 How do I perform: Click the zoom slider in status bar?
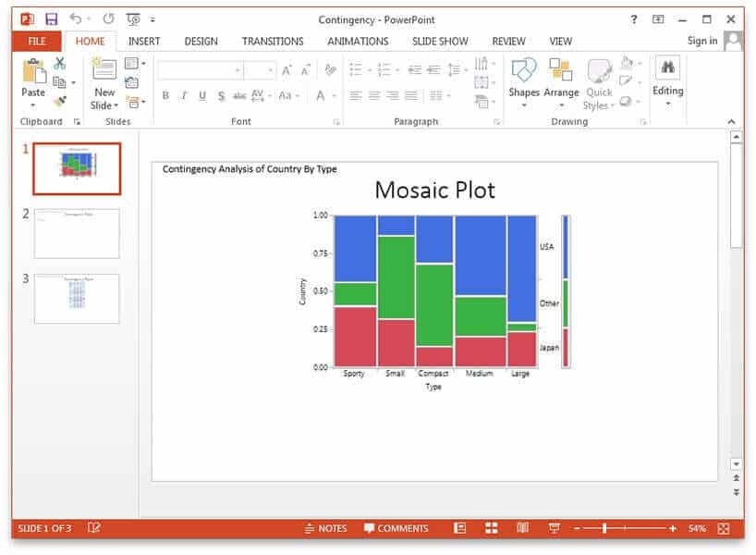[x=604, y=528]
